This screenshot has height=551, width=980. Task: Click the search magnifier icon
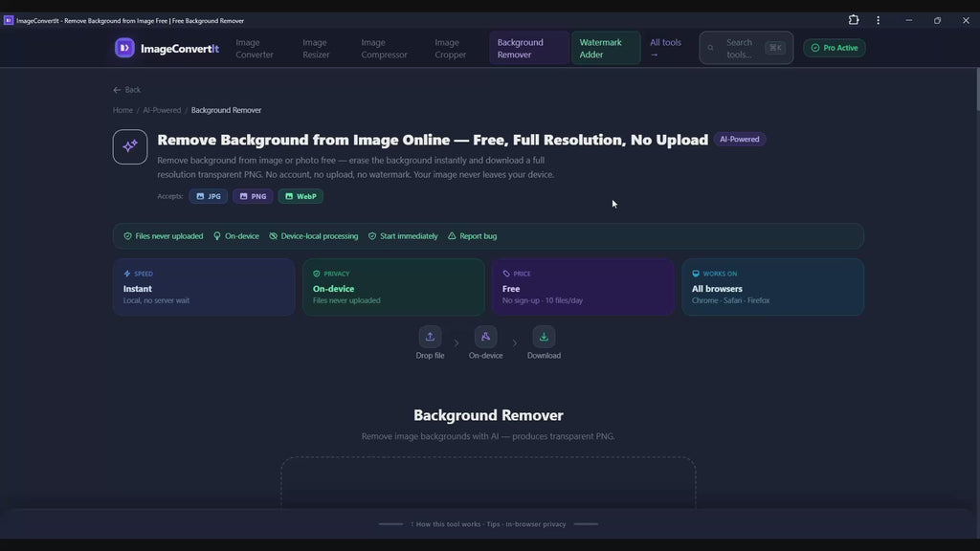(711, 48)
